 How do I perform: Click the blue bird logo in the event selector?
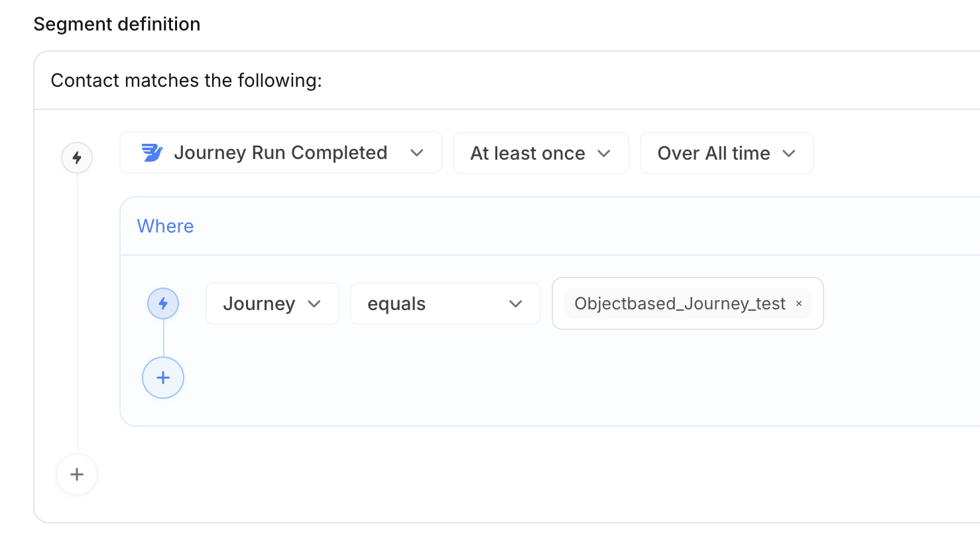[153, 153]
